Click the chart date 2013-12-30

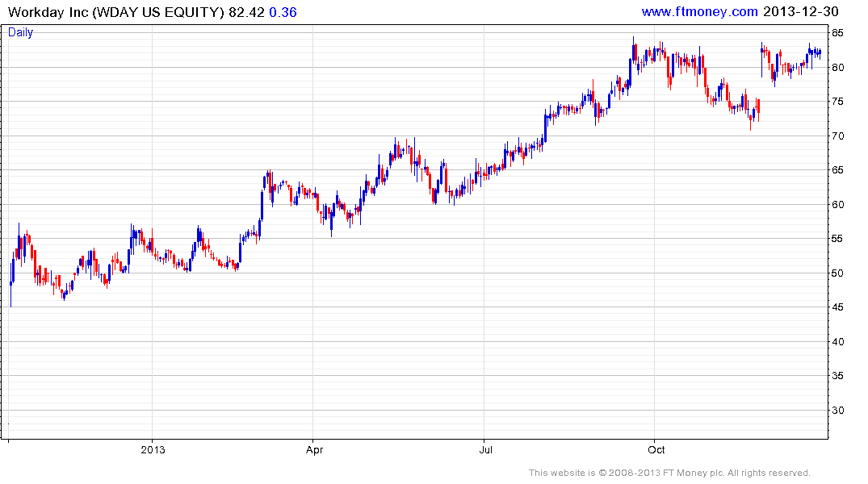tap(800, 11)
